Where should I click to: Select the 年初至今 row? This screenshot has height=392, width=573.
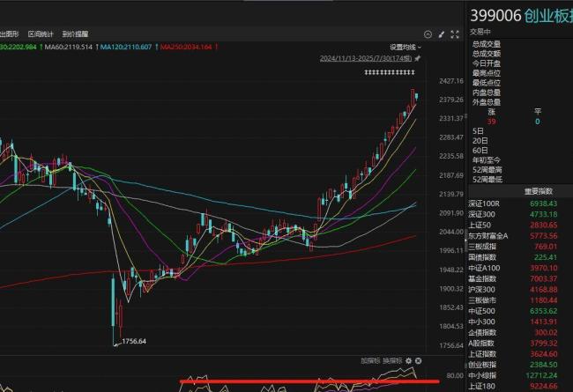pyautogui.click(x=523, y=160)
